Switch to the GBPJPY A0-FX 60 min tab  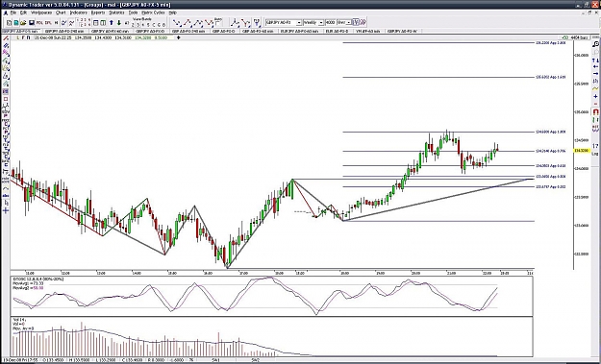[110, 31]
